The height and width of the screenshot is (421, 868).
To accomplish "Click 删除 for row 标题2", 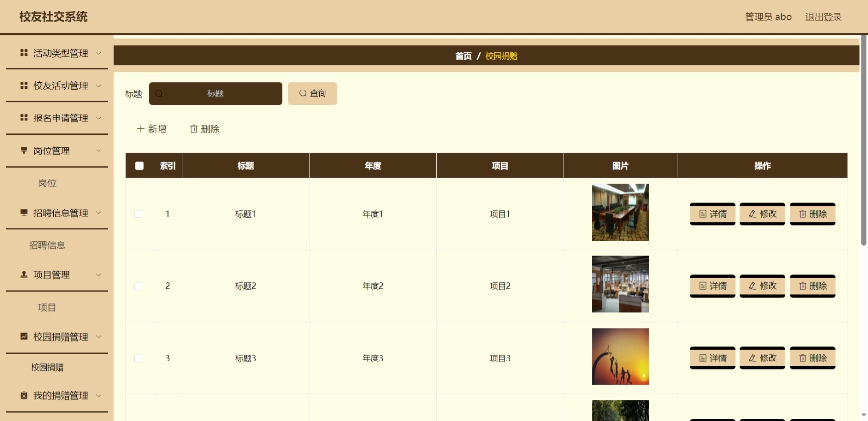I will click(812, 286).
